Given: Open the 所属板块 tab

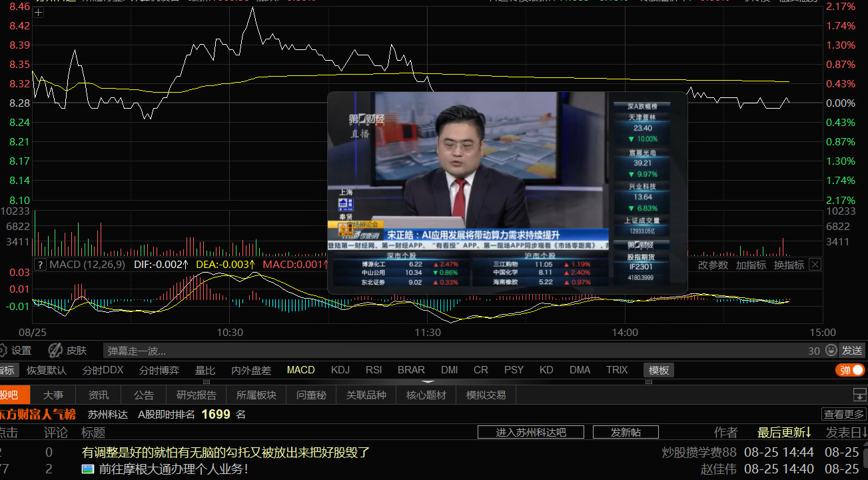Looking at the screenshot, I should point(256,395).
